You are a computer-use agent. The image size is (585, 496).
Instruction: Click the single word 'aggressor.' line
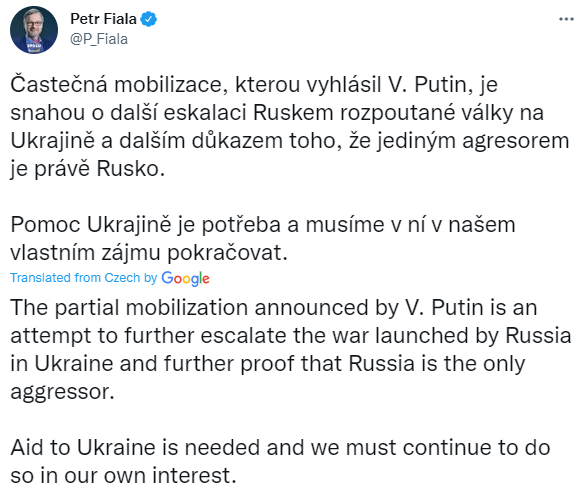tap(62, 393)
